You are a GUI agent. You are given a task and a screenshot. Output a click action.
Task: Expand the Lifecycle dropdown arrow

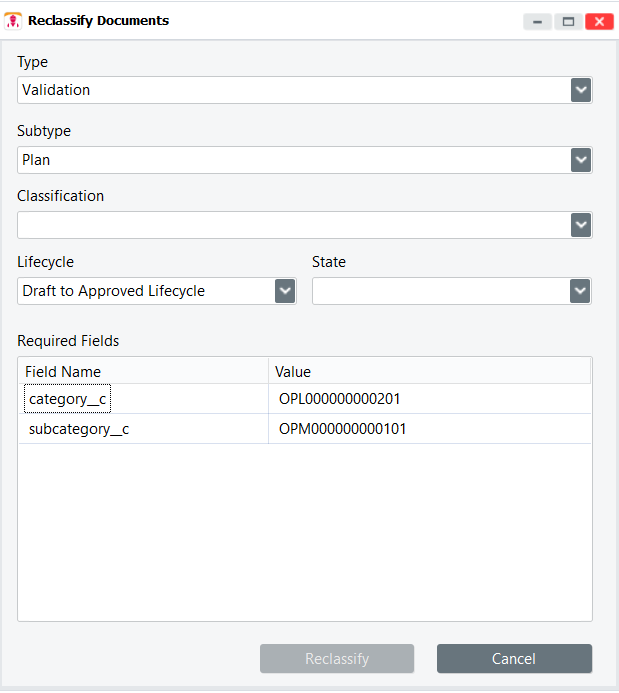tap(285, 291)
